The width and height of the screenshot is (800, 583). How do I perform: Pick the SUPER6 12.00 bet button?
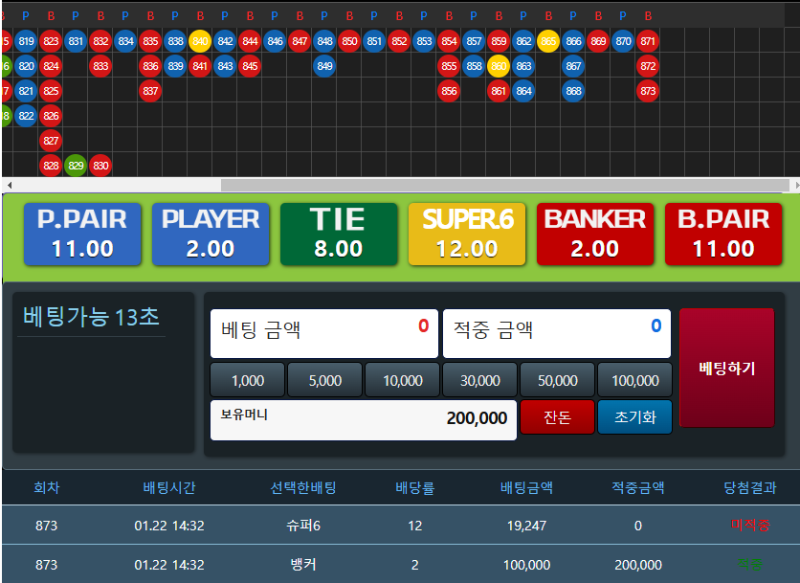pos(467,234)
